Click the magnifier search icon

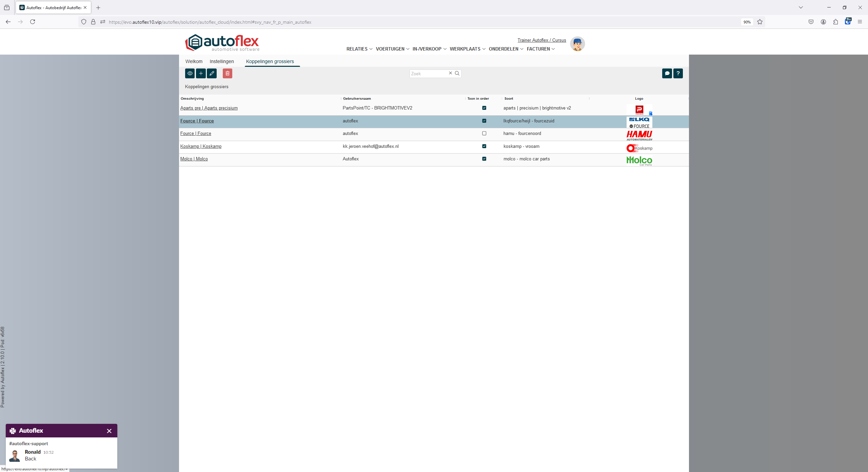[457, 73]
